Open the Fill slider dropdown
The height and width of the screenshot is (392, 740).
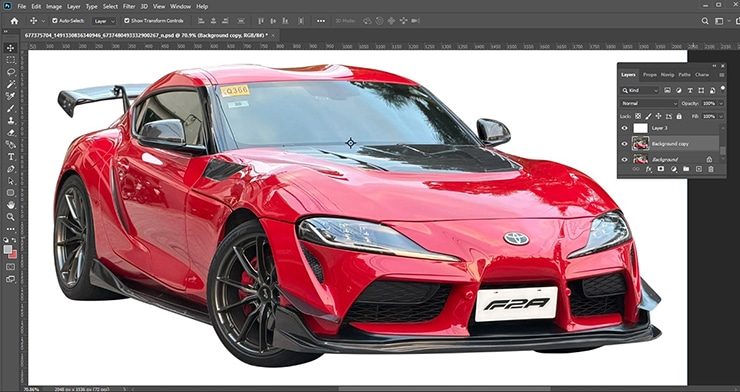click(x=721, y=116)
